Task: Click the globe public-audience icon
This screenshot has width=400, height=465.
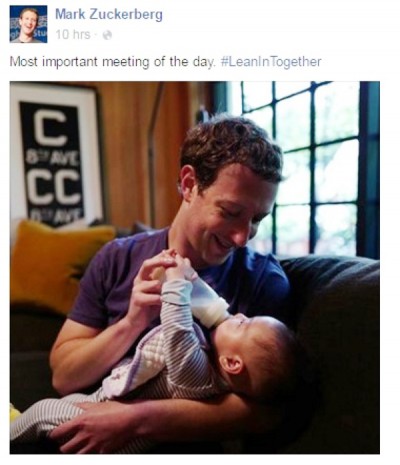Action: [x=107, y=35]
